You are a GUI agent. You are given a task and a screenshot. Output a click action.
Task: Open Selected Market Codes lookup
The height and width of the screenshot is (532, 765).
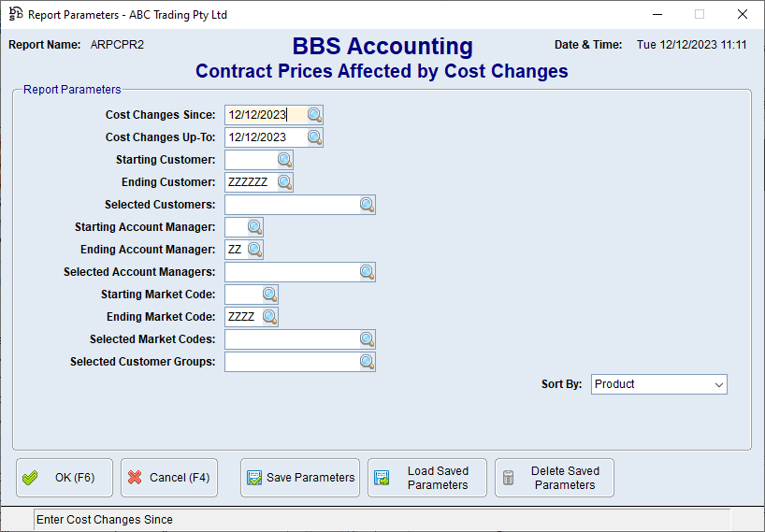click(x=368, y=339)
